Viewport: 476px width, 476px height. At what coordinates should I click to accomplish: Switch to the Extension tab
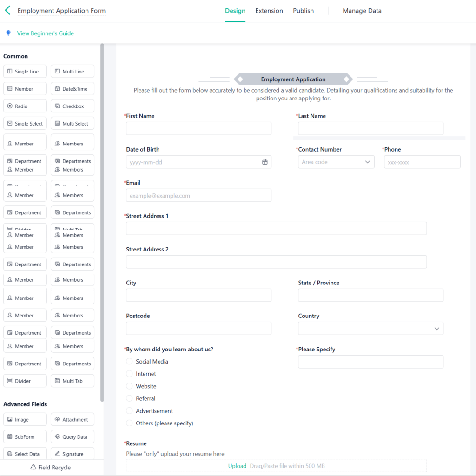tap(269, 11)
